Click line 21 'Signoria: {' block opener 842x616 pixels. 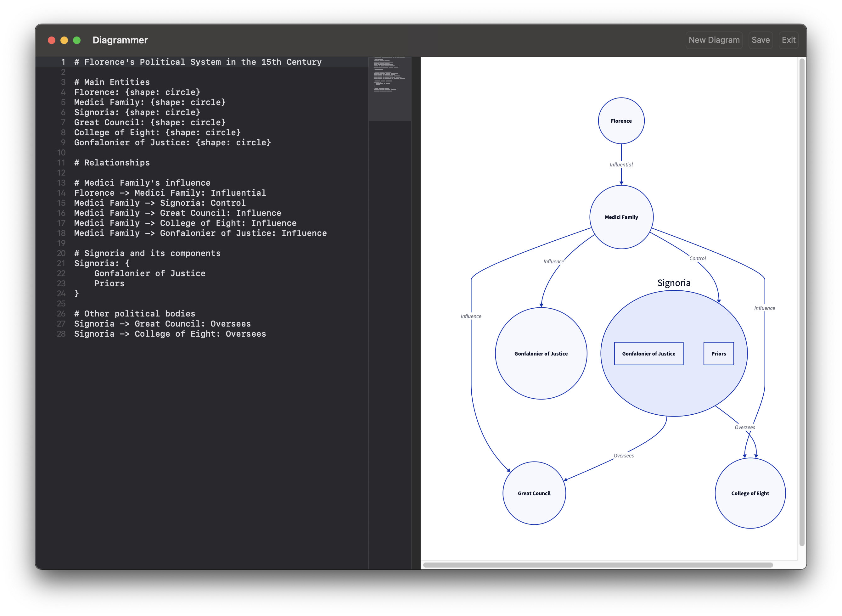pos(102,263)
